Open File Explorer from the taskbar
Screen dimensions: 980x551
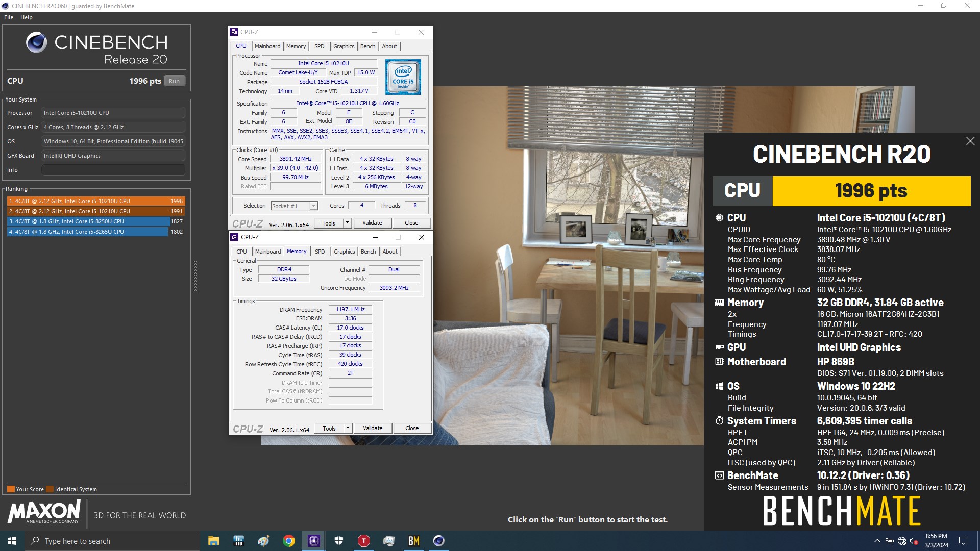tap(214, 541)
